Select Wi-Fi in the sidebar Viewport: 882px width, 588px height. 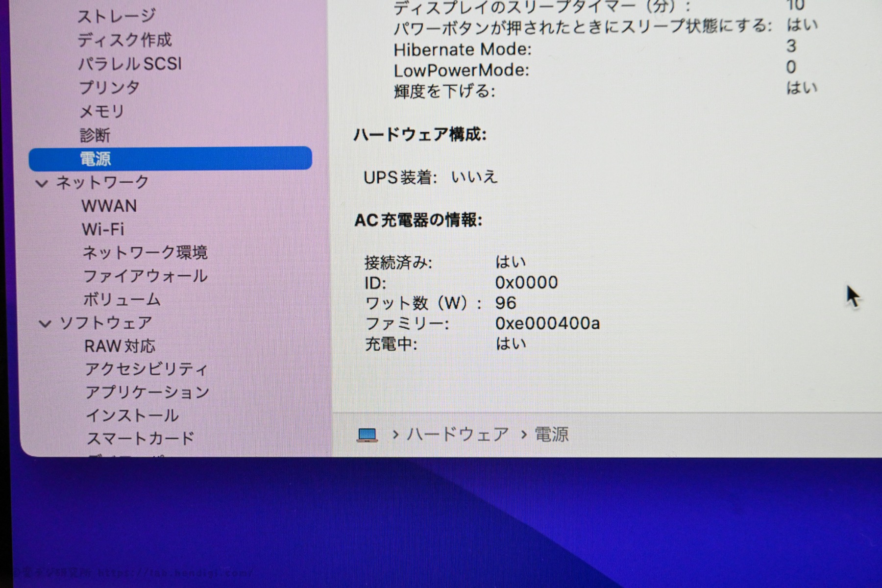point(103,229)
